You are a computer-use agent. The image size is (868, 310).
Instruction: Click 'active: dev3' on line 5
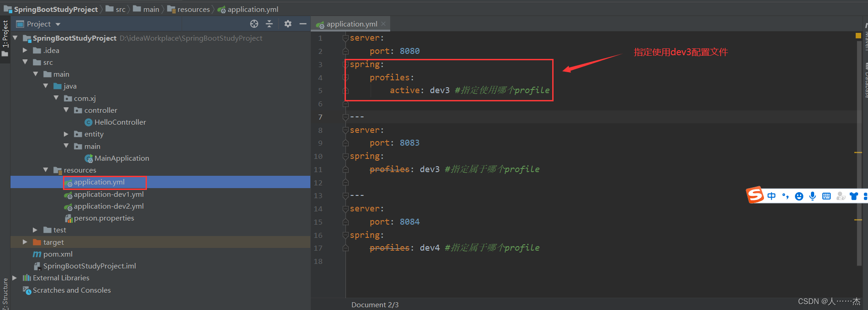coord(420,90)
